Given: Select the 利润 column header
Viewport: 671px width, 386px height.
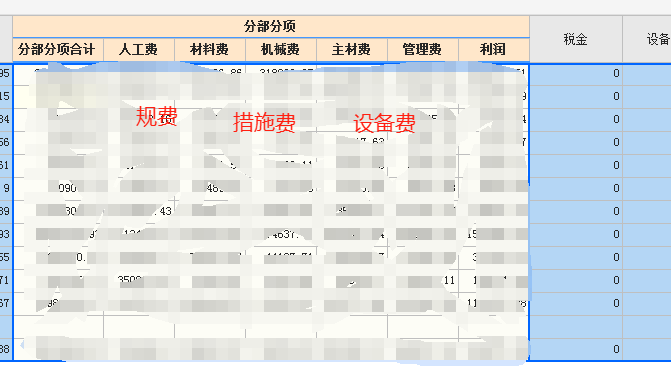Looking at the screenshot, I should point(493,50).
